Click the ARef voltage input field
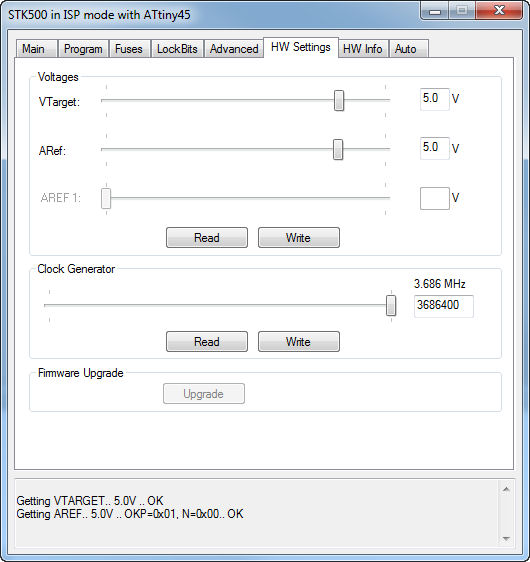The width and height of the screenshot is (530, 562). point(435,148)
